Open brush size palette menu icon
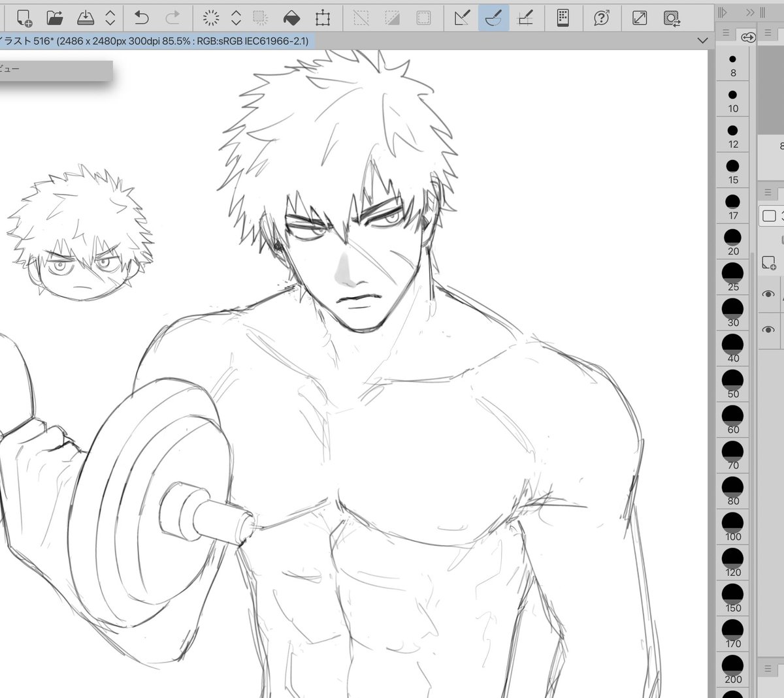The width and height of the screenshot is (784, 698). tap(726, 33)
